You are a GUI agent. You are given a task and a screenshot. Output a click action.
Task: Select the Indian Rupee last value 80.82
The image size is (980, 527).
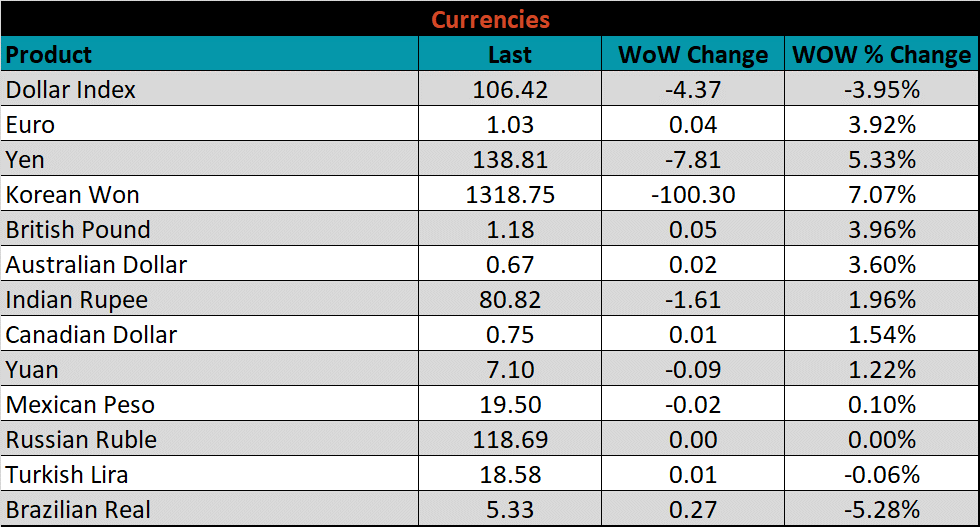[x=510, y=299]
